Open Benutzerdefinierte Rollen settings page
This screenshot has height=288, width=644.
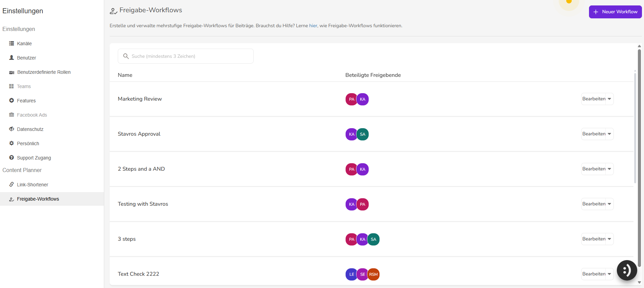pyautogui.click(x=44, y=72)
